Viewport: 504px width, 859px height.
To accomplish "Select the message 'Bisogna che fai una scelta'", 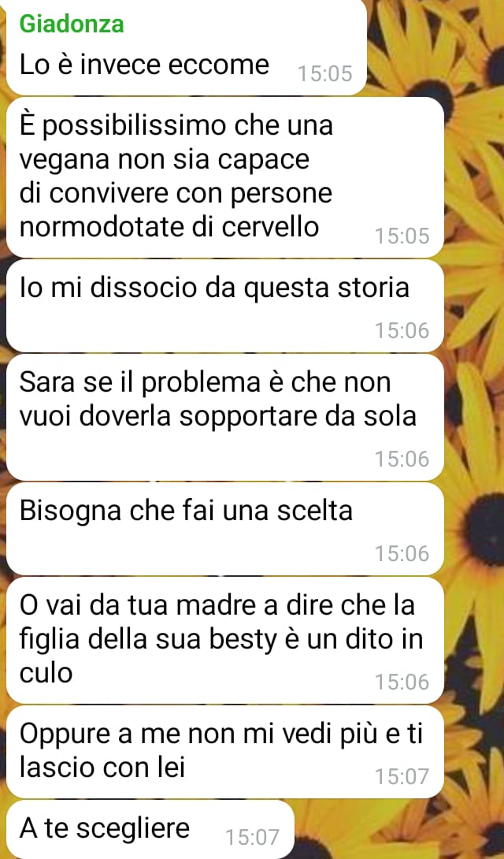I will (x=225, y=529).
